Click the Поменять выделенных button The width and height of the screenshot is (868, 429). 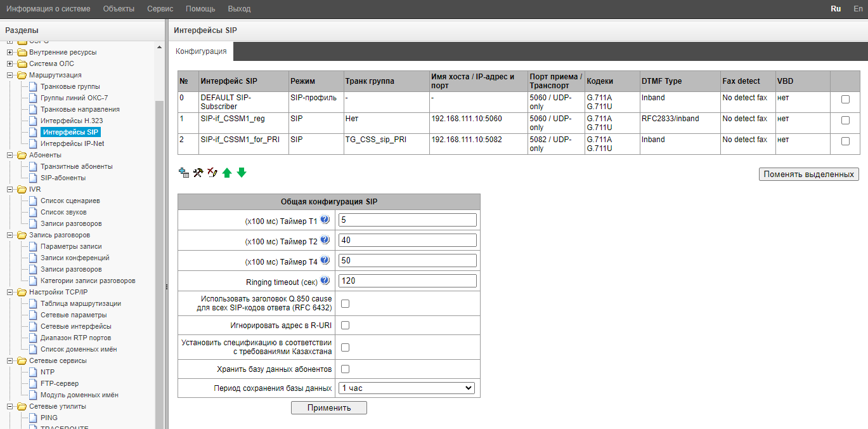point(809,174)
